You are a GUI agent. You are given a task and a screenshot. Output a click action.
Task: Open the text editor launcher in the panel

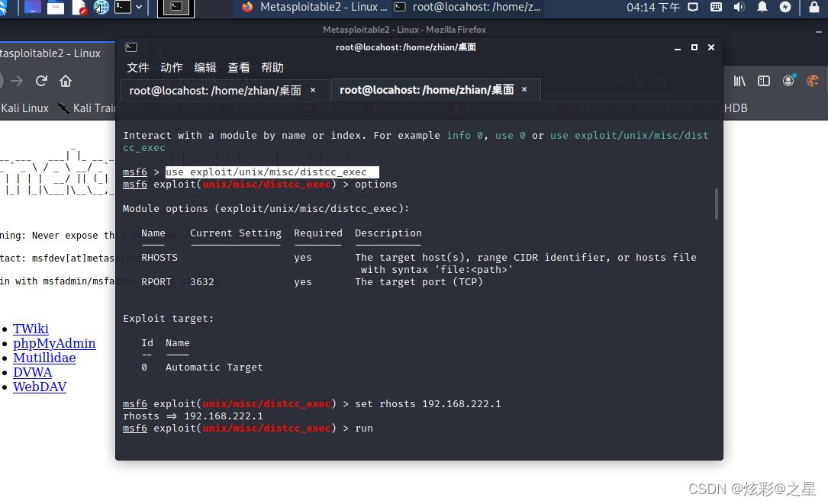[x=79, y=8]
